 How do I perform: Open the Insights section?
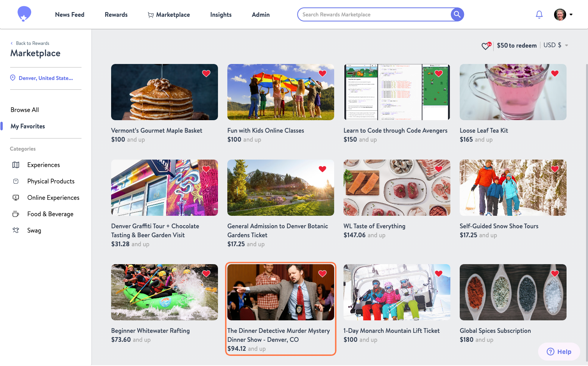(x=221, y=14)
